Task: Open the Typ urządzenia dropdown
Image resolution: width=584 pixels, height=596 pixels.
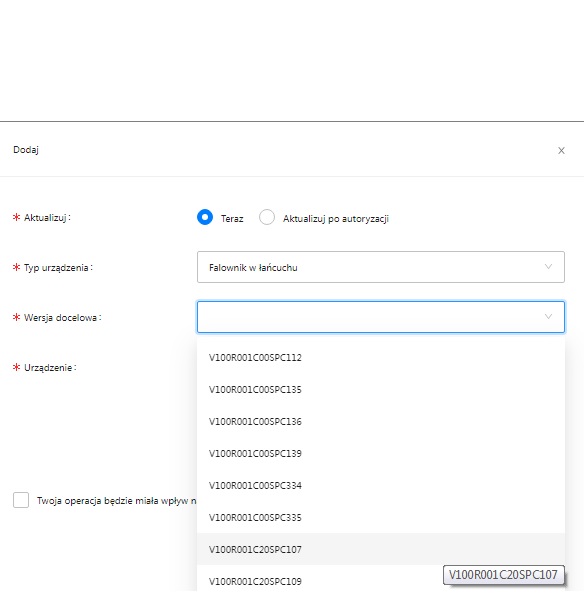Action: tap(381, 267)
